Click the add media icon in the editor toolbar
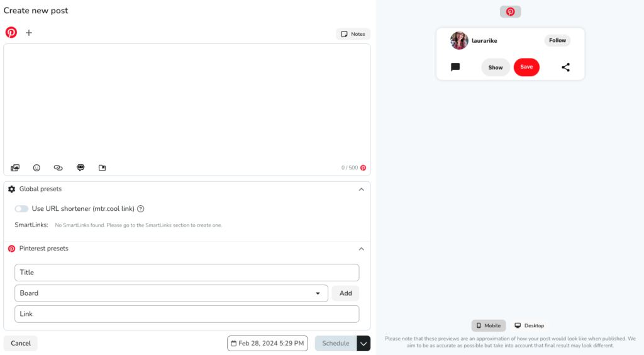The width and height of the screenshot is (644, 355). (15, 168)
